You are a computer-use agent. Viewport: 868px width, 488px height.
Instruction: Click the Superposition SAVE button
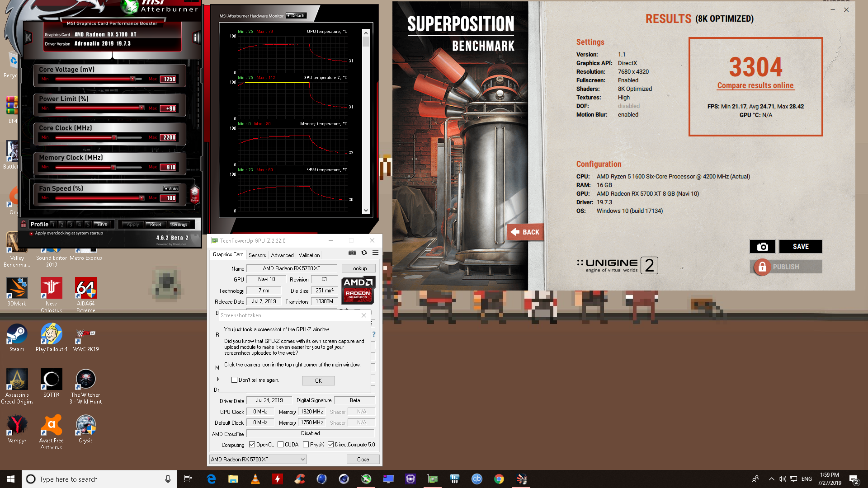click(801, 246)
